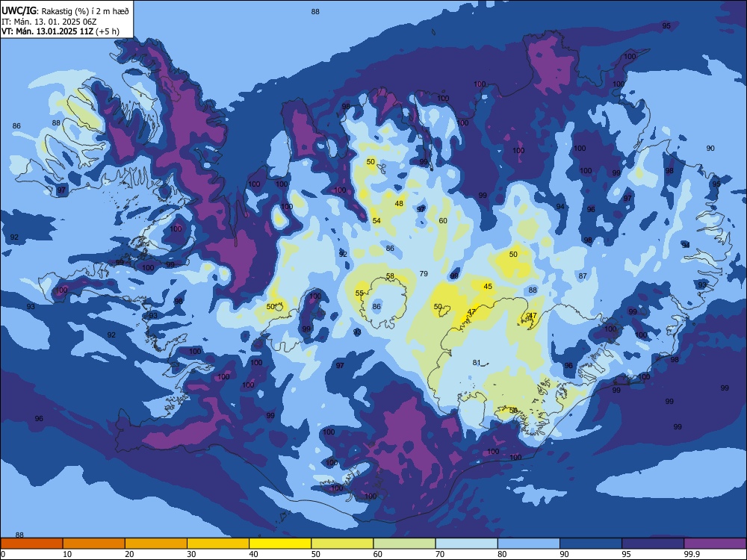Click the title 'UWC/IG: Rakastig (%) í 2 m hæð'

(65, 10)
